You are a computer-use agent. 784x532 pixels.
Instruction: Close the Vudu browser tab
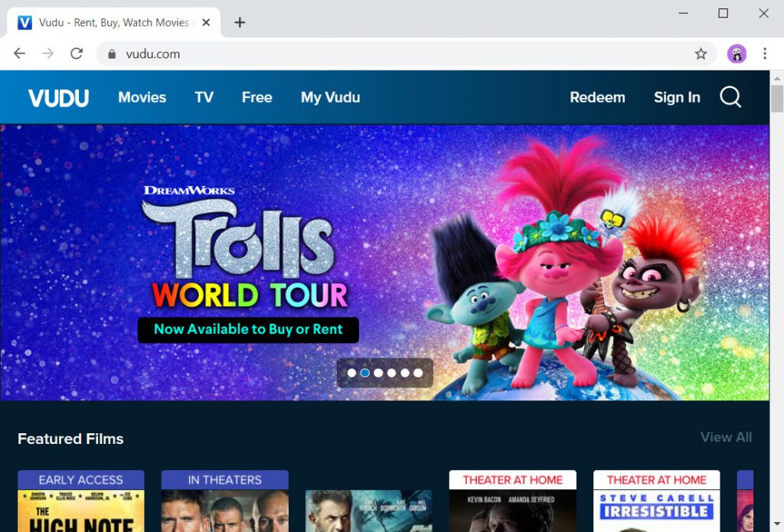206,22
